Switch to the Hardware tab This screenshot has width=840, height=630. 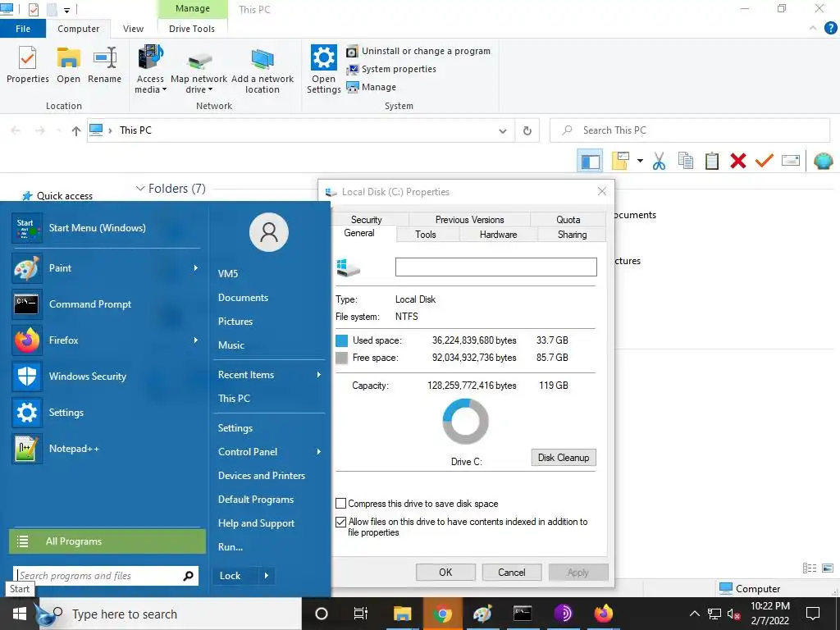pyautogui.click(x=498, y=234)
